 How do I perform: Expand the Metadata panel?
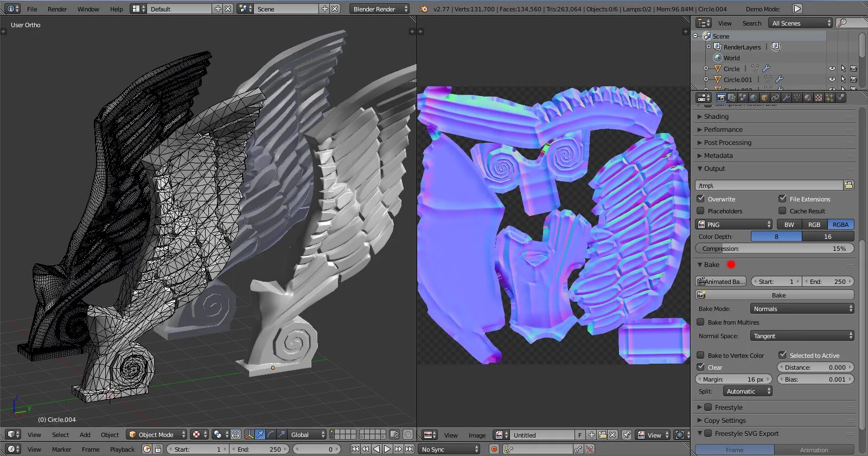pos(700,155)
